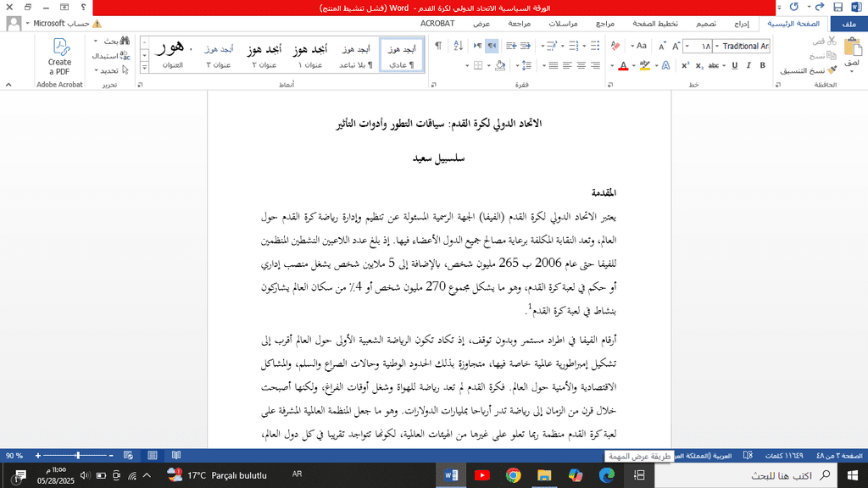Switch to the إدراج (Insert) tab
868x488 pixels.
click(741, 24)
